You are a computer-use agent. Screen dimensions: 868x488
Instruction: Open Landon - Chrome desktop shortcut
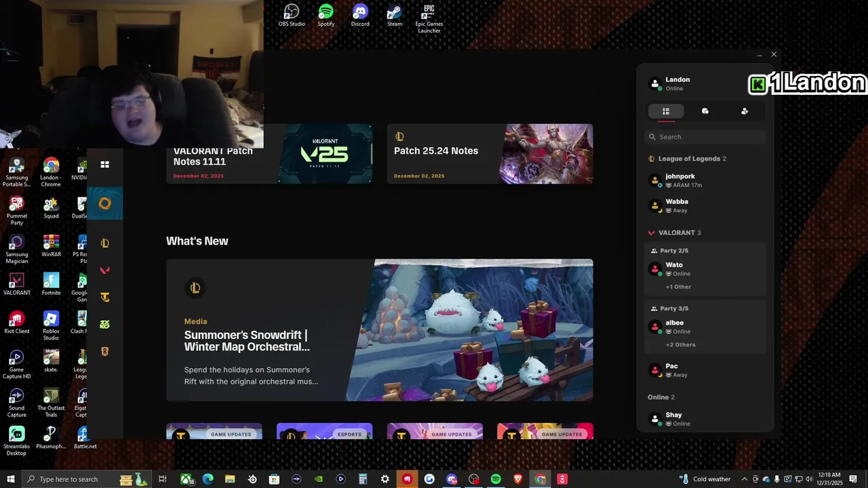(51, 172)
